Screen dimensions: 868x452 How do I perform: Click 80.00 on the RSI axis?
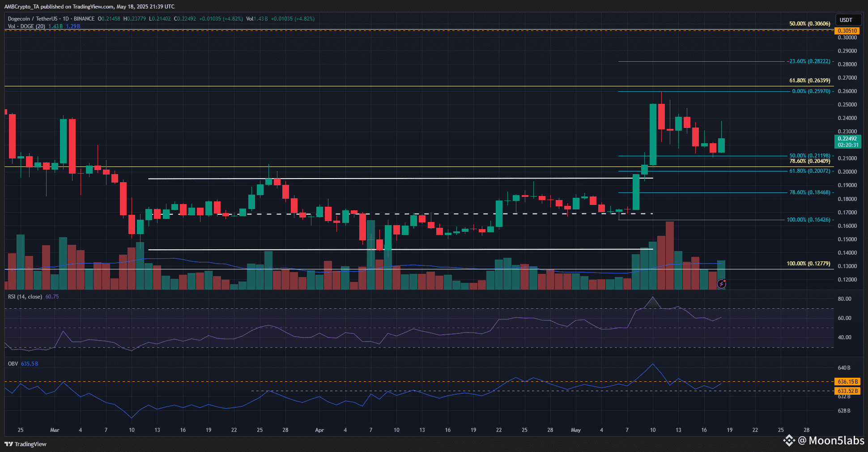[845, 299]
